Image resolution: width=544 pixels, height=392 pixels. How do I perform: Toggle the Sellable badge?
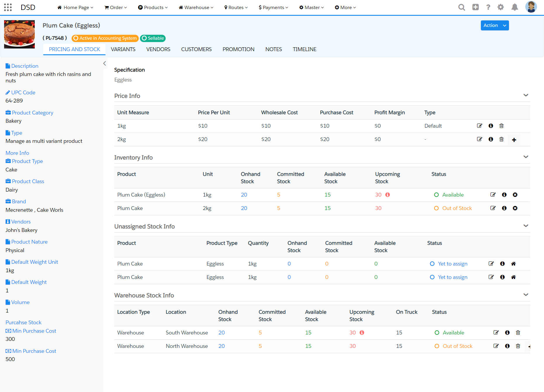153,38
